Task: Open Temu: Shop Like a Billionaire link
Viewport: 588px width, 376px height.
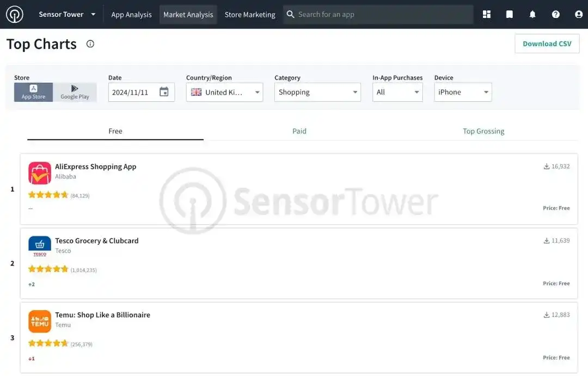Action: click(x=103, y=315)
